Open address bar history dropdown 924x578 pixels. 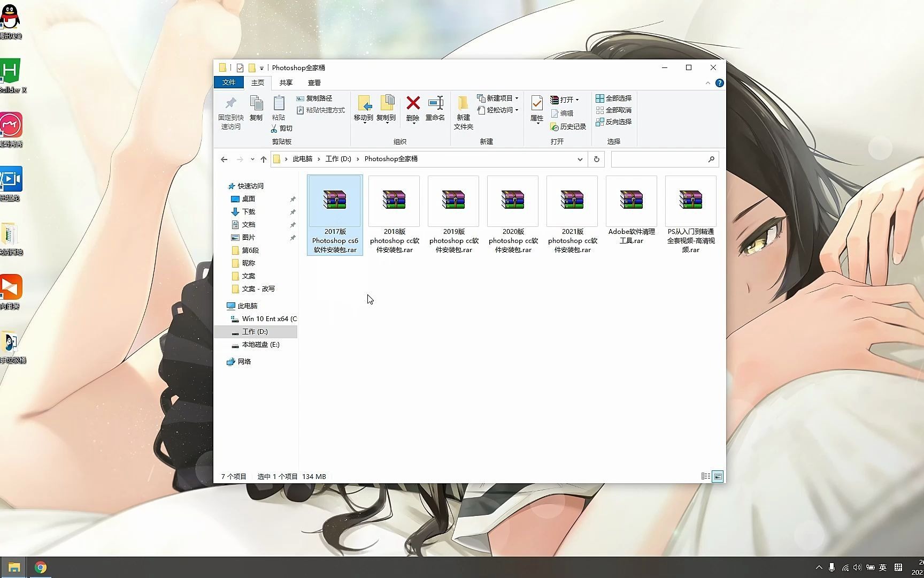tap(580, 159)
